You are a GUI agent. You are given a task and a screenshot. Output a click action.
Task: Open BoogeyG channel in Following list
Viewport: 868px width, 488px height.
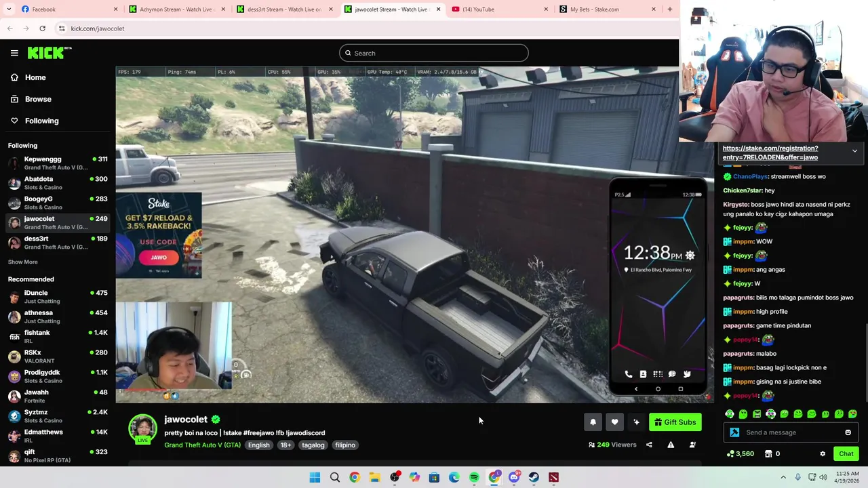click(x=58, y=203)
